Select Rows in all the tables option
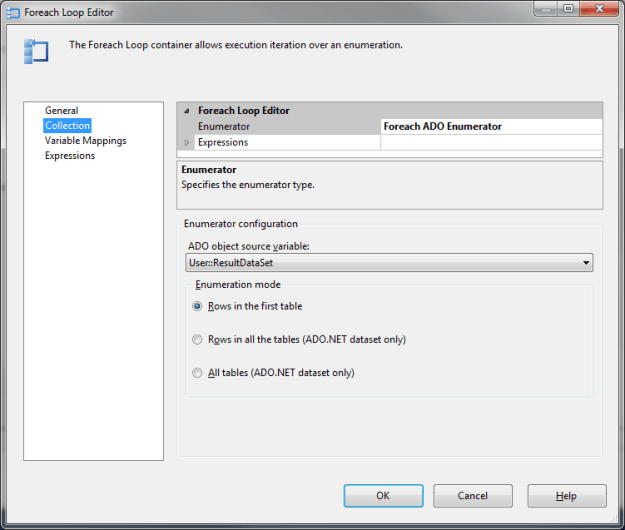This screenshot has width=625, height=530. tap(197, 339)
